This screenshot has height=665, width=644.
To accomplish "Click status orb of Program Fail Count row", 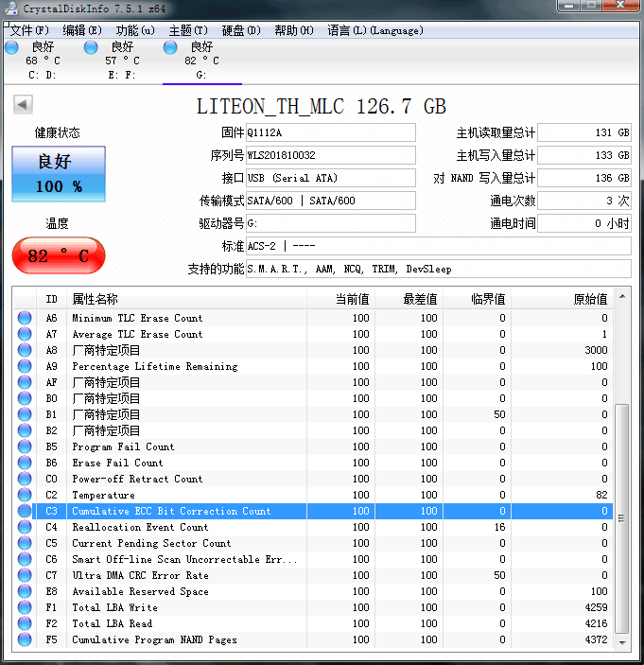I will click(x=25, y=446).
